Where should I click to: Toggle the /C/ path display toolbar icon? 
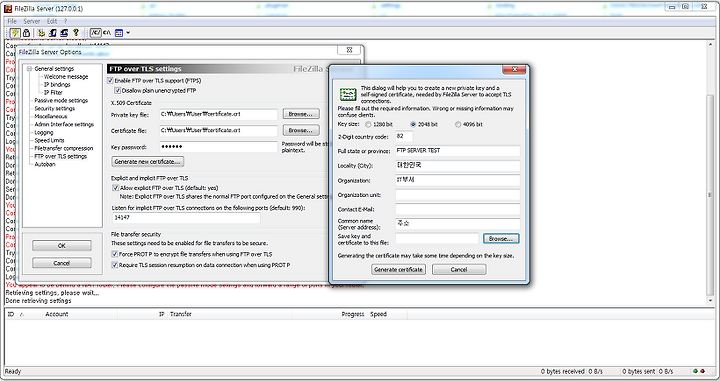[x=95, y=33]
